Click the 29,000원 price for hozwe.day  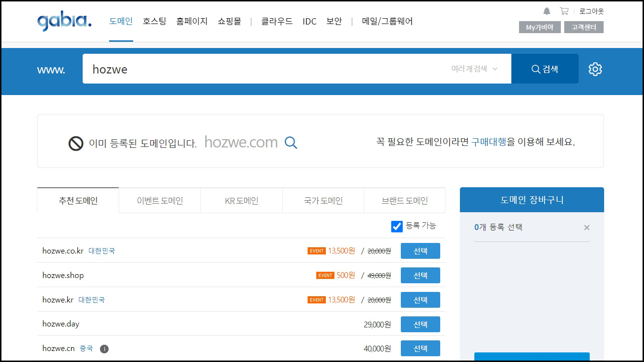[377, 325]
